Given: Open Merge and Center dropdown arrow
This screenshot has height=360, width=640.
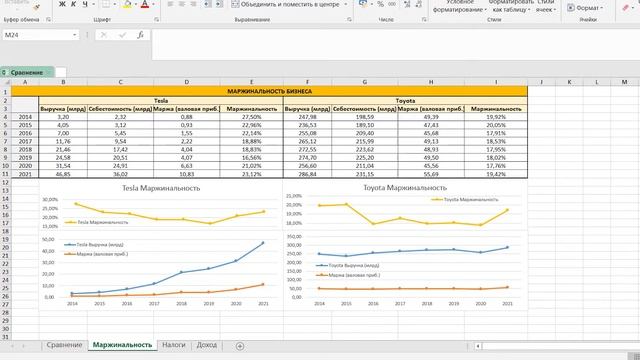Looking at the screenshot, I should (x=346, y=4).
